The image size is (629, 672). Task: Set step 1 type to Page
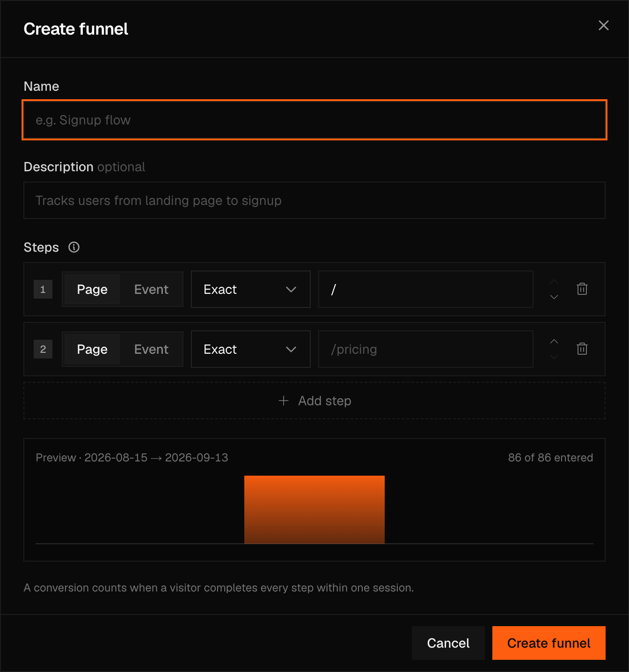pos(92,289)
